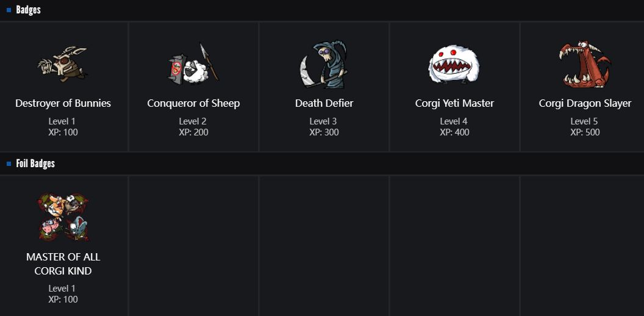644x316 pixels.
Task: Click the XP: 200 text under Conqueror of Sheep
Action: (193, 132)
